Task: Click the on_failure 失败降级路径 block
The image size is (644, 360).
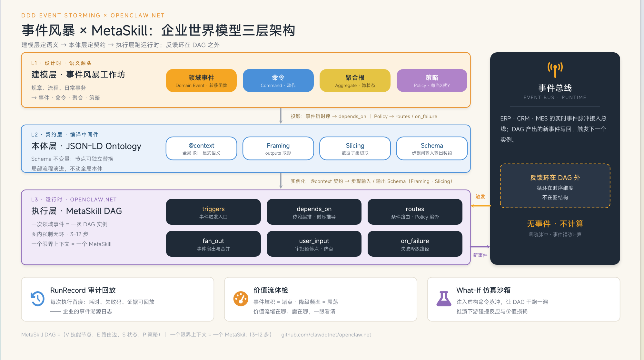Action: [x=415, y=244]
